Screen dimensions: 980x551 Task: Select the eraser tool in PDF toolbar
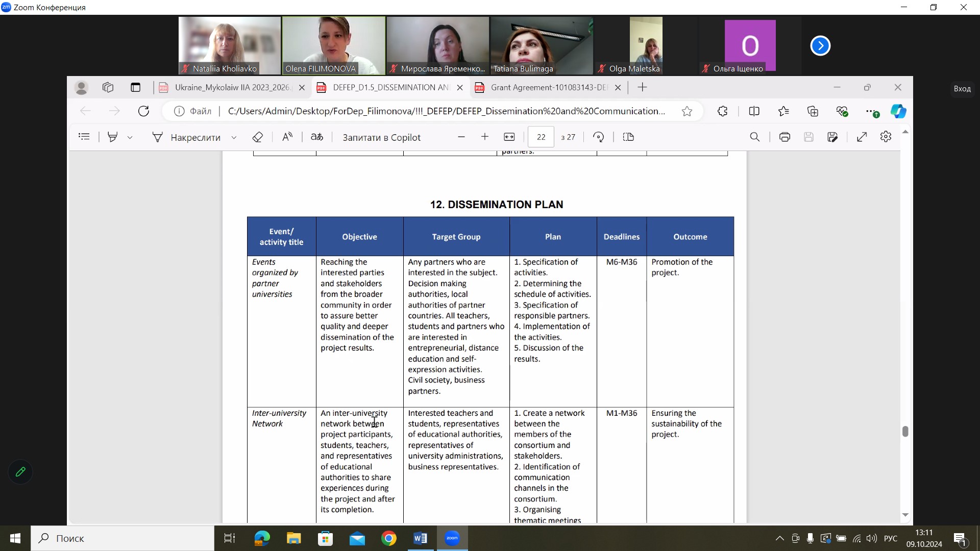coord(258,137)
